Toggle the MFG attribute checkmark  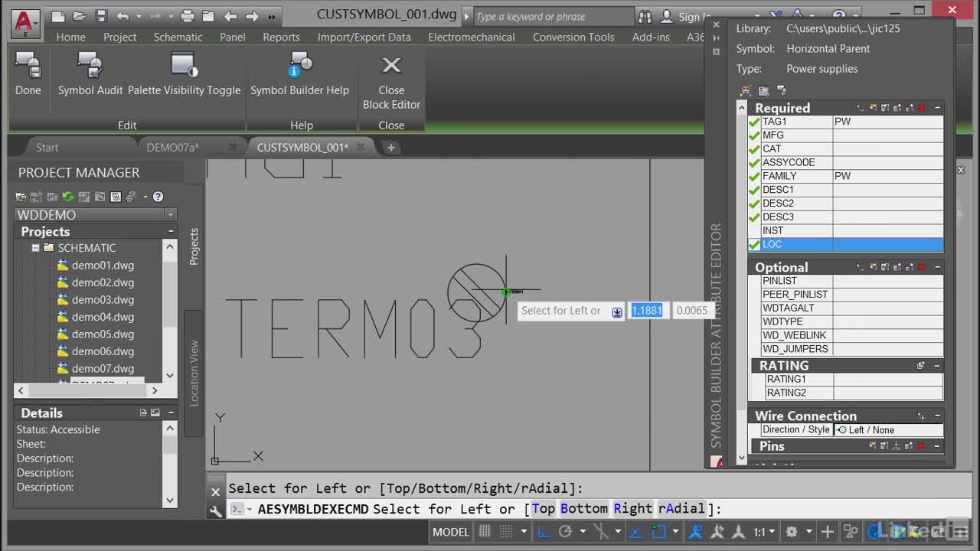point(754,135)
